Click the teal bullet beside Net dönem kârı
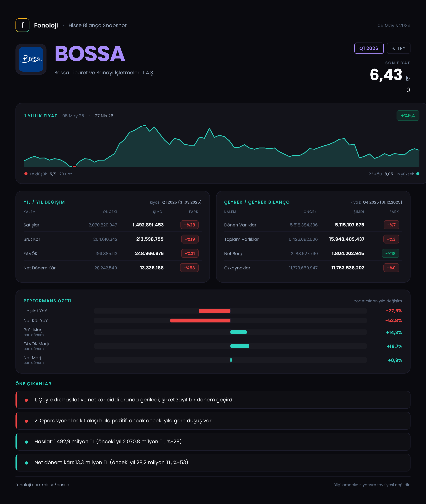Screen dimensions: 426x504 tap(26, 463)
